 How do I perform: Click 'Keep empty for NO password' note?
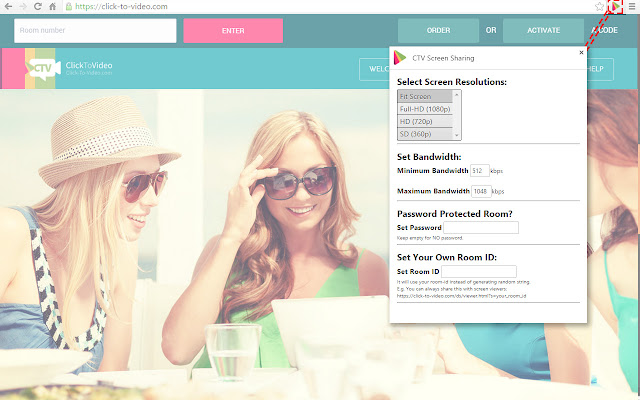tap(430, 238)
